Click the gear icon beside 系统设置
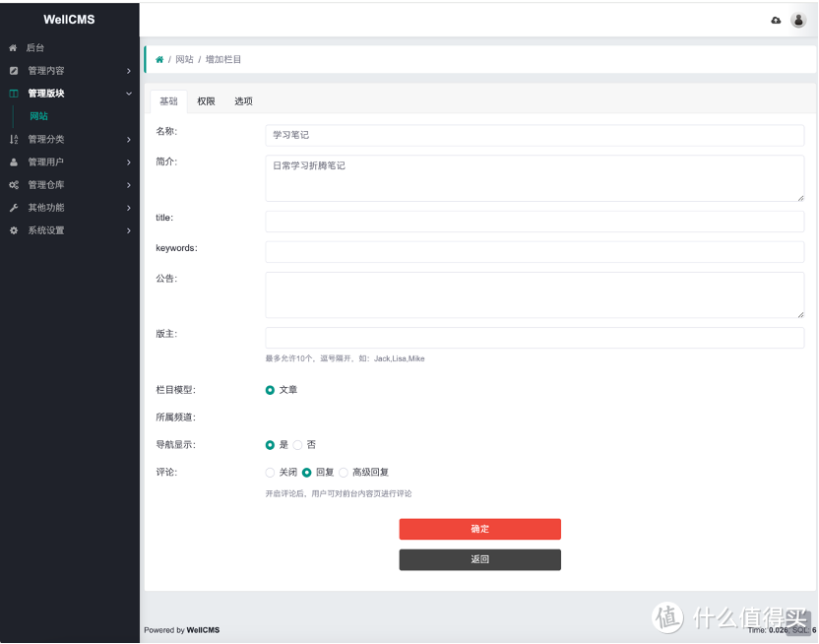819x644 pixels. [x=14, y=230]
